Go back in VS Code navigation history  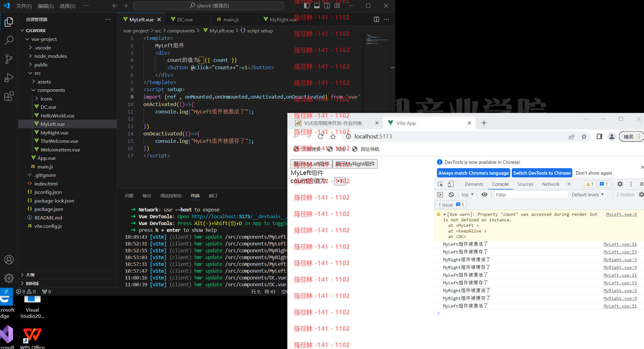point(115,6)
